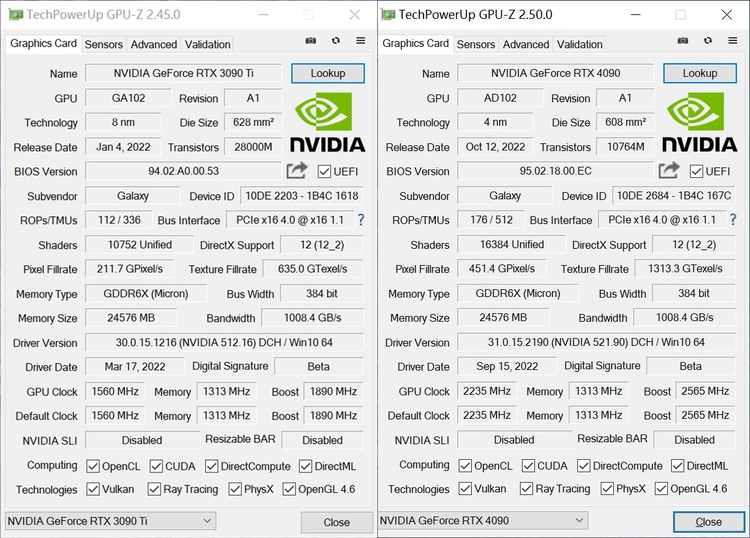This screenshot has width=750, height=538.
Task: Click the NVIDIA logo in RTX 3090 Ti window
Action: [328, 123]
